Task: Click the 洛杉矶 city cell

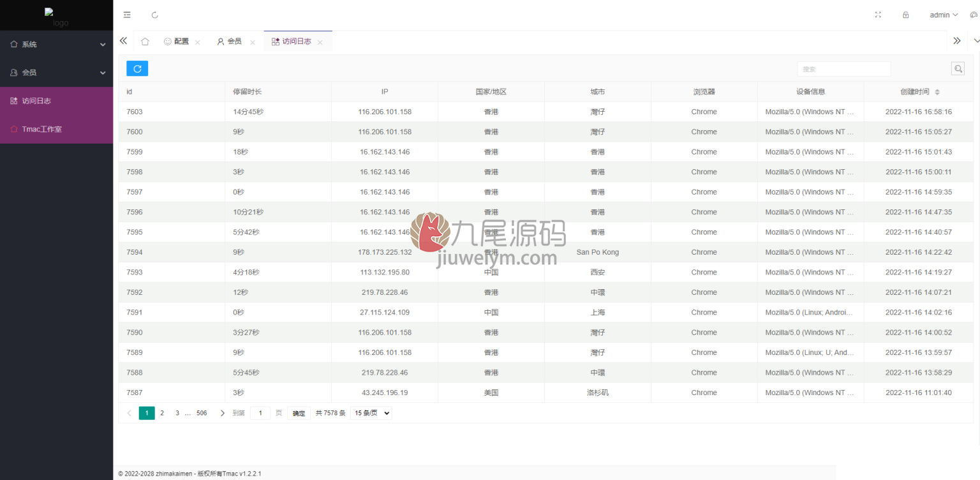Action: (x=598, y=393)
